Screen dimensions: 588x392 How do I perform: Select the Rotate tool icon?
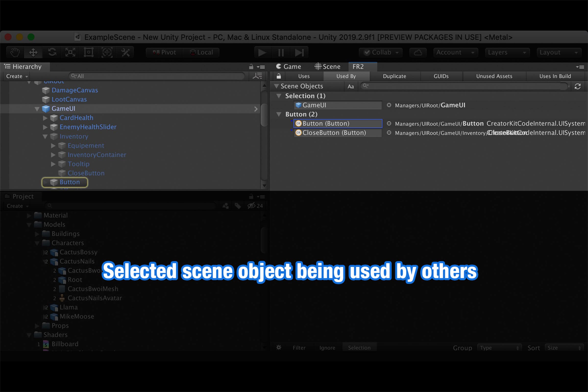point(52,52)
